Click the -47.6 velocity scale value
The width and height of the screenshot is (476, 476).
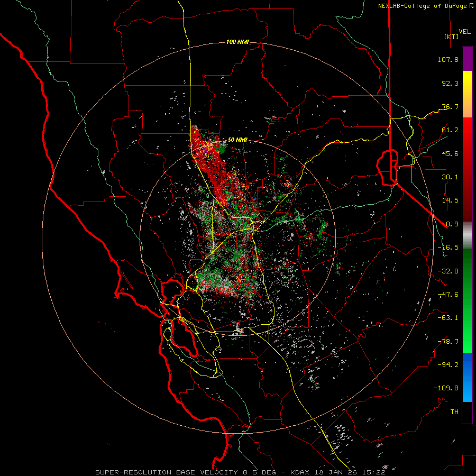tap(448, 295)
